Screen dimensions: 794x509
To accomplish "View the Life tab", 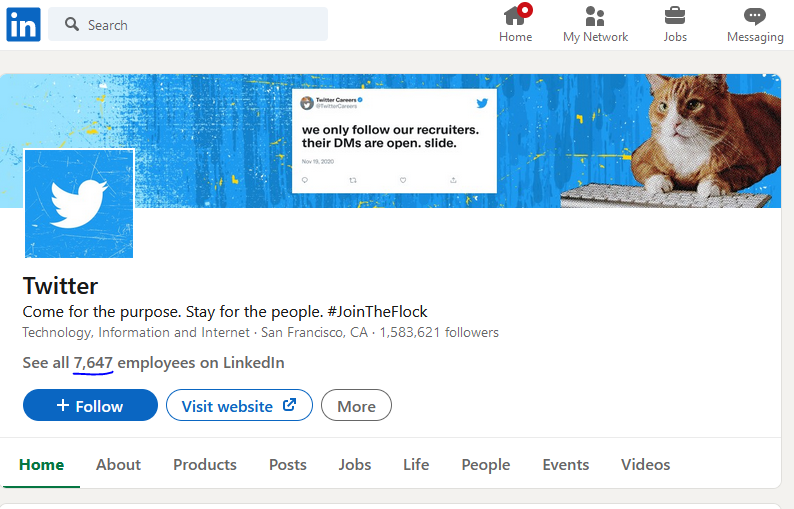I will coord(416,464).
